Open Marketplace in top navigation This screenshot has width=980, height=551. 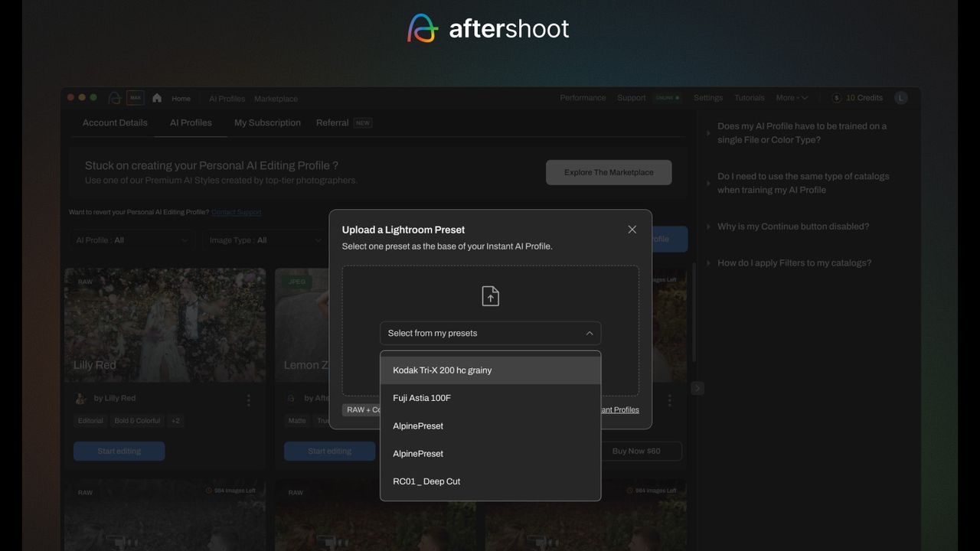(276, 99)
